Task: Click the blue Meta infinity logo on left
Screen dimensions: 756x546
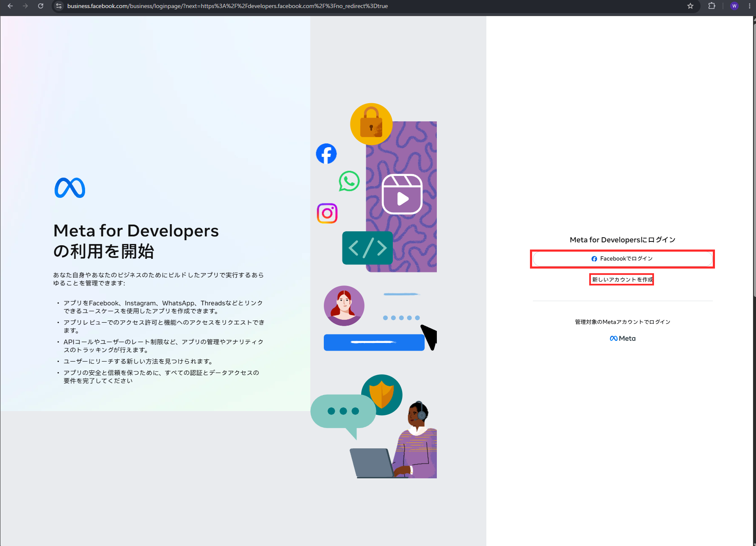Action: click(70, 188)
